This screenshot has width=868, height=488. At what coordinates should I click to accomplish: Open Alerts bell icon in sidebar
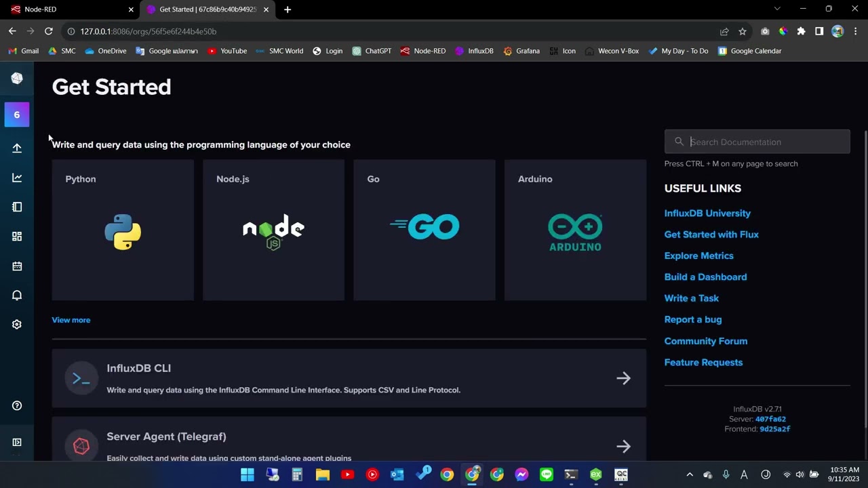pyautogui.click(x=17, y=295)
